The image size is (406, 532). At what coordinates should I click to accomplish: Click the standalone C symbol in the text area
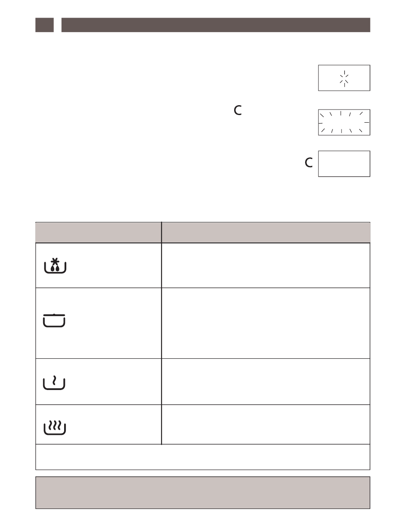pos(238,111)
